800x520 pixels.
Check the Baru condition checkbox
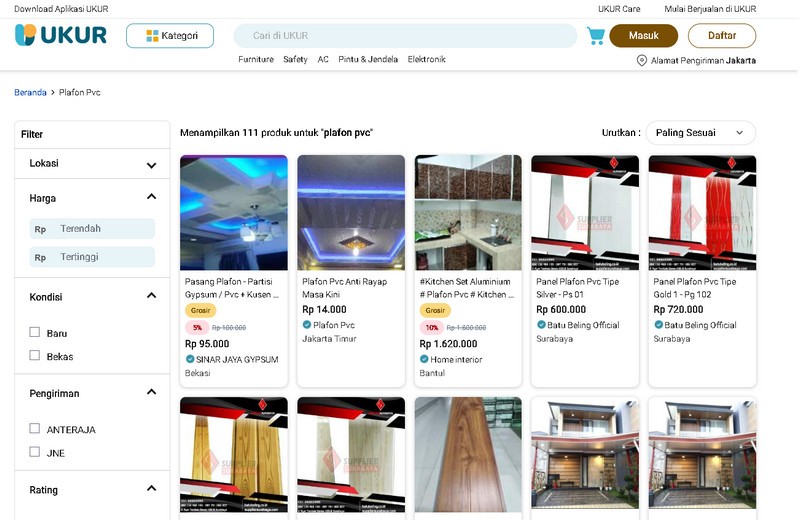pos(35,332)
